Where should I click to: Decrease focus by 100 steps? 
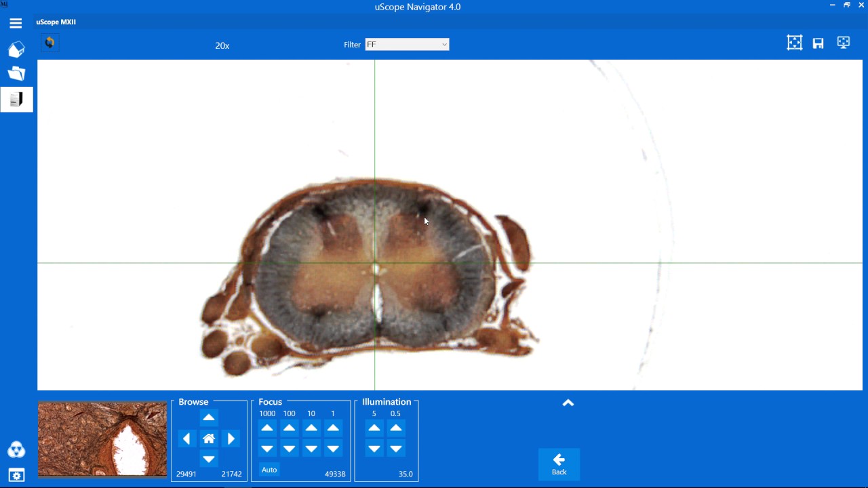pyautogui.click(x=290, y=449)
